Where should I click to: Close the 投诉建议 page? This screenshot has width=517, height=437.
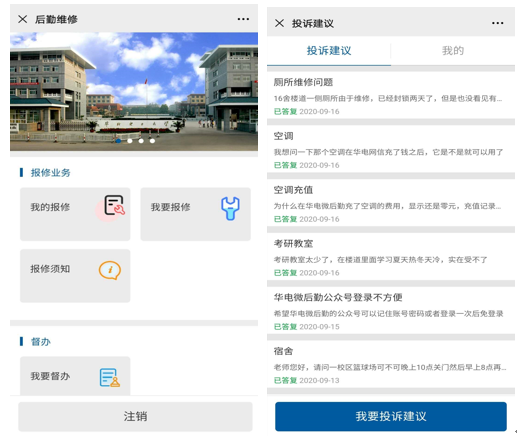[x=279, y=23]
